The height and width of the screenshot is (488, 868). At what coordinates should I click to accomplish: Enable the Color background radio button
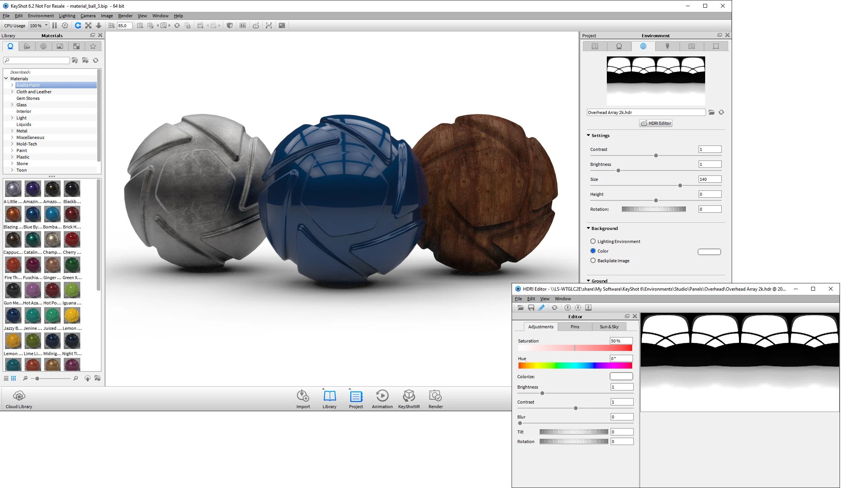(593, 250)
